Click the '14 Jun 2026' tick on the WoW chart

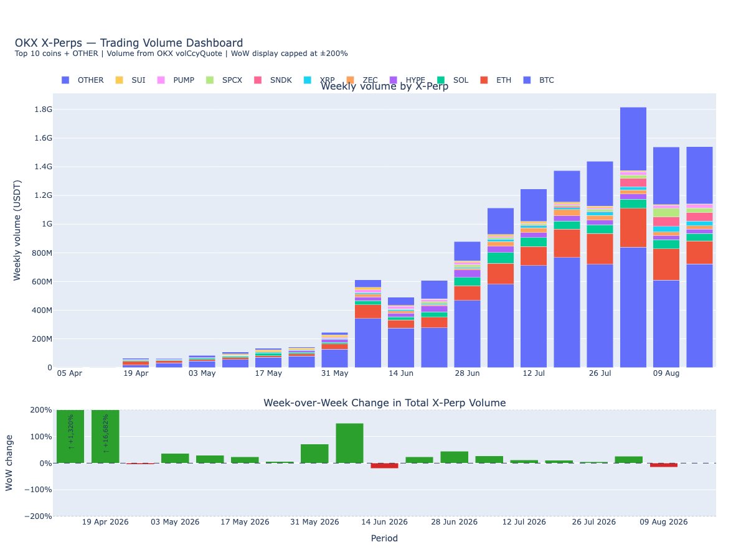click(384, 522)
